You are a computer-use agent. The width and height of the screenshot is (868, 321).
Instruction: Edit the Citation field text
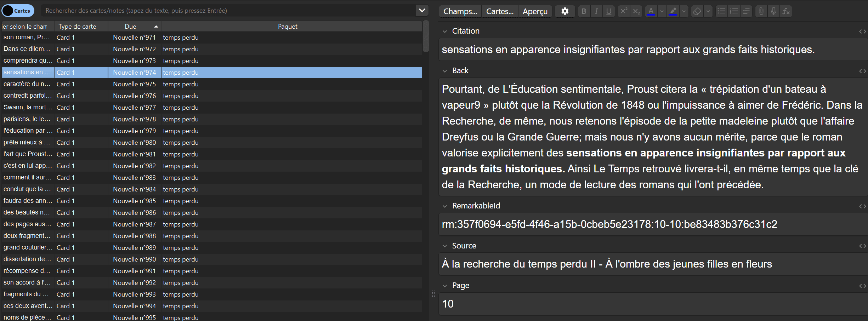[653, 50]
